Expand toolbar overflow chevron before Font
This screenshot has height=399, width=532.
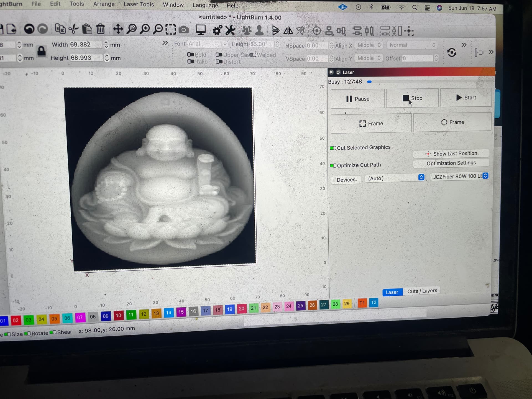coord(165,43)
